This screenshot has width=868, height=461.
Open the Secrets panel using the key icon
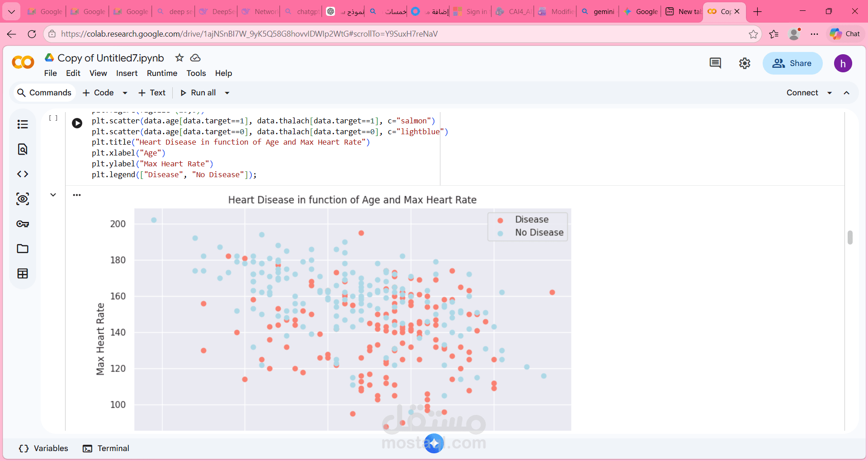tap(23, 224)
